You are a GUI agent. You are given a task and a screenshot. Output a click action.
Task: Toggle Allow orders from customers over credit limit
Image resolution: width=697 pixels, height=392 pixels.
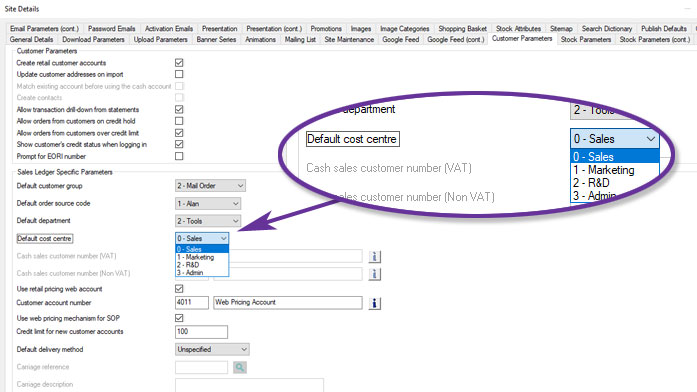click(x=179, y=133)
